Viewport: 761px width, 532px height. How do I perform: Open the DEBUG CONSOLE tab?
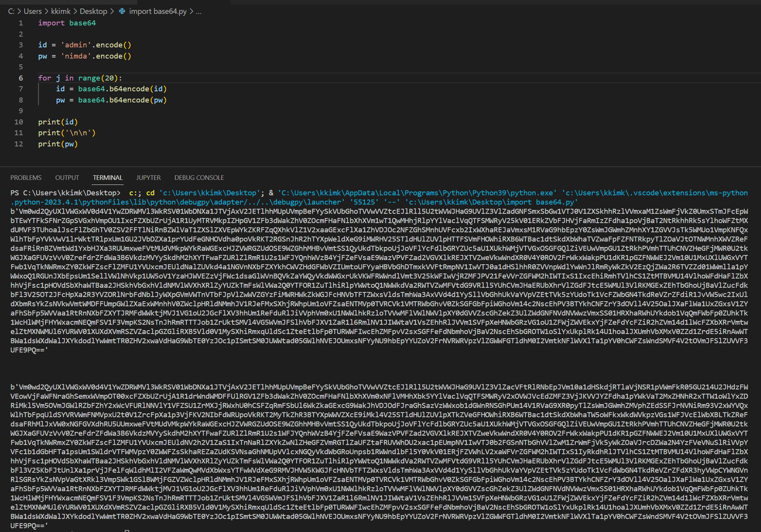(x=199, y=178)
